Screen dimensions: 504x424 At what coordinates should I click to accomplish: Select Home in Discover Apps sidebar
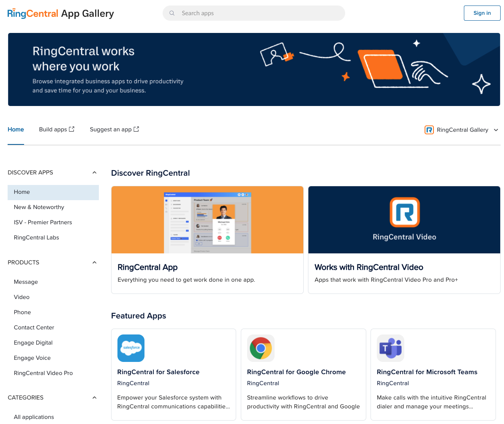[x=53, y=192]
